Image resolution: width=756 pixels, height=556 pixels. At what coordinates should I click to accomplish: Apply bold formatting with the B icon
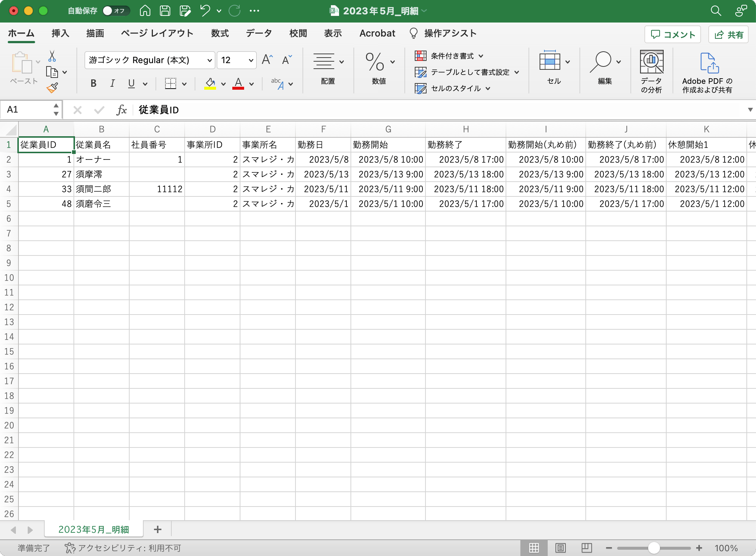point(93,83)
